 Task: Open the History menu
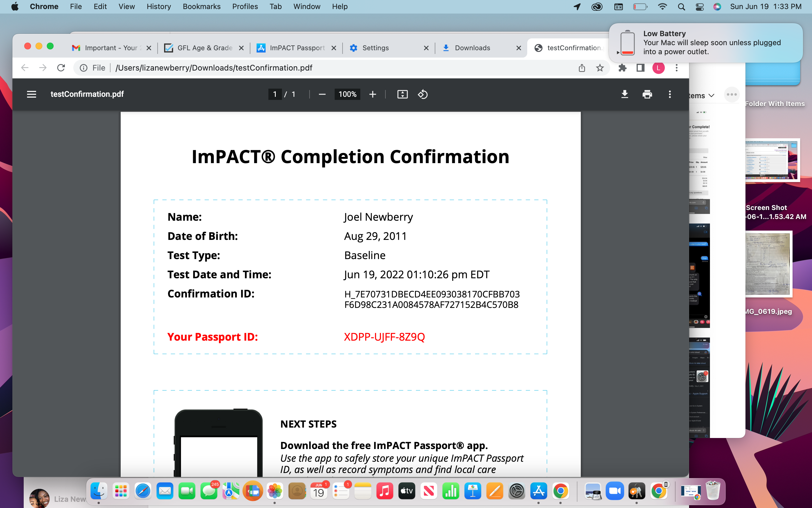(x=159, y=7)
